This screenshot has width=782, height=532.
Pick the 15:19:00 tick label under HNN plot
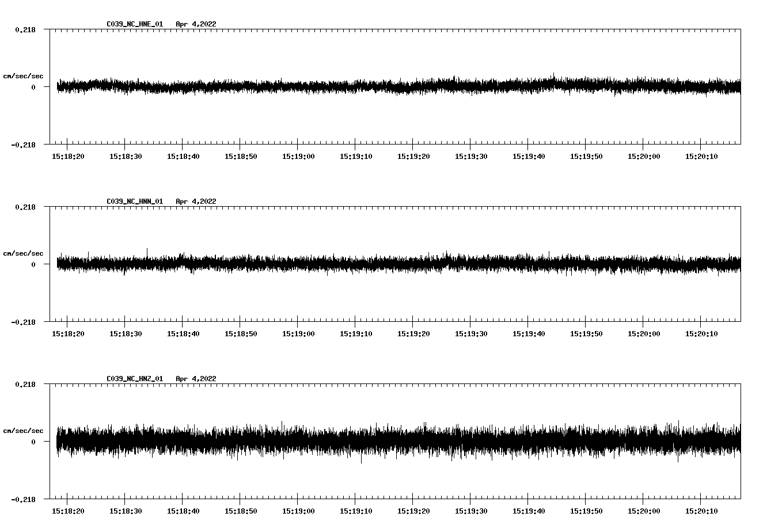[x=298, y=334]
